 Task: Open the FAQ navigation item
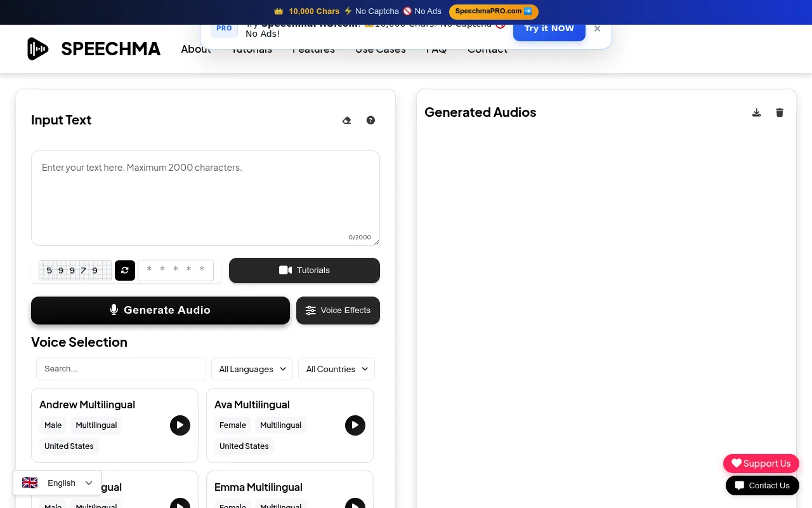[436, 49]
